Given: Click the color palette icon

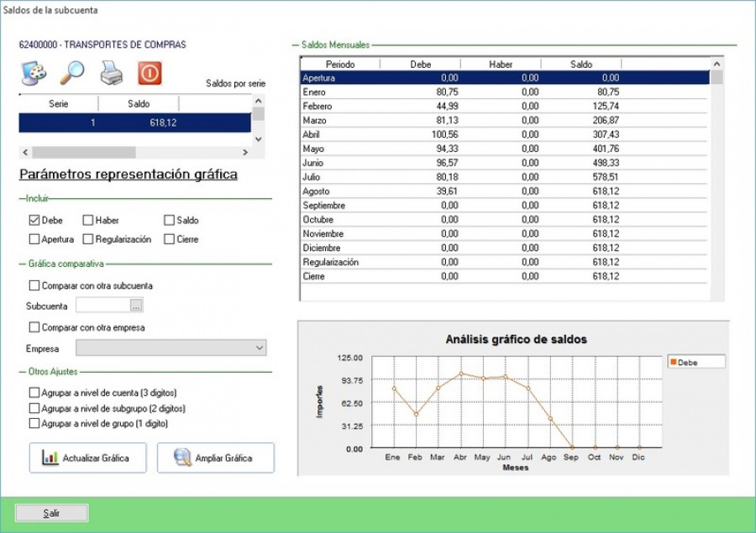Looking at the screenshot, I should [x=32, y=73].
